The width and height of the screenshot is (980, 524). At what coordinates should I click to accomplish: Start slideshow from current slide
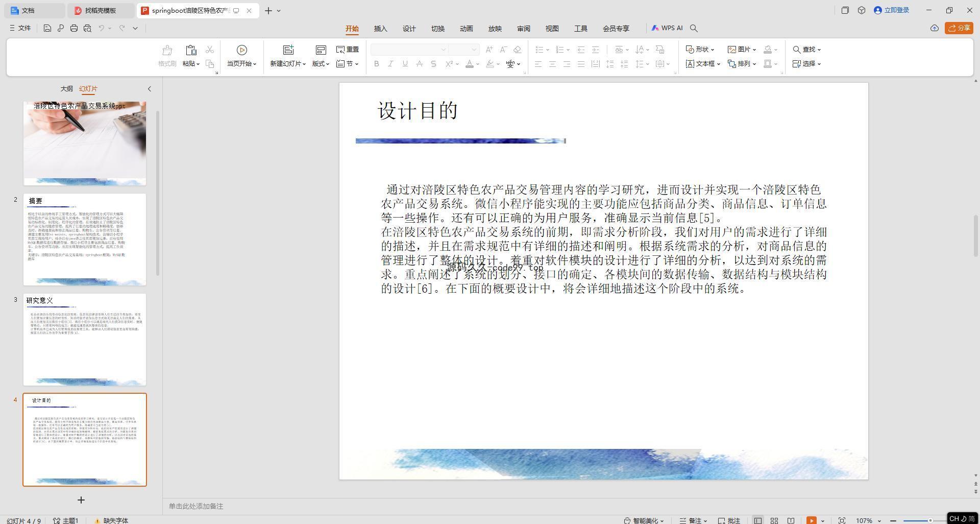[x=241, y=50]
